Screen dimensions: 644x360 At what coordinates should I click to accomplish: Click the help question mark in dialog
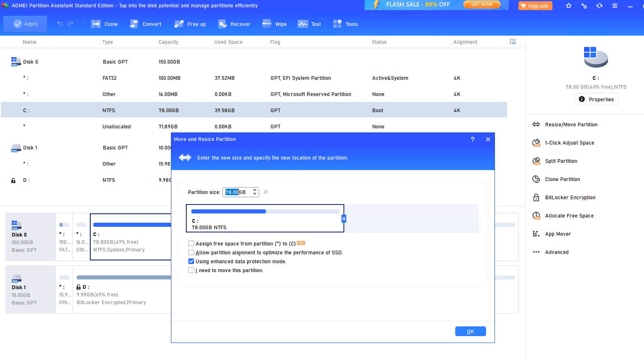pyautogui.click(x=472, y=139)
